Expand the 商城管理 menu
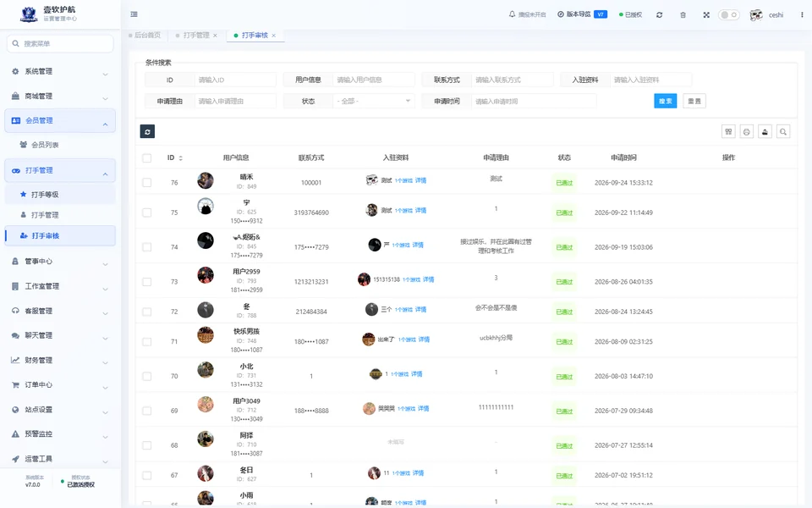 (60, 96)
